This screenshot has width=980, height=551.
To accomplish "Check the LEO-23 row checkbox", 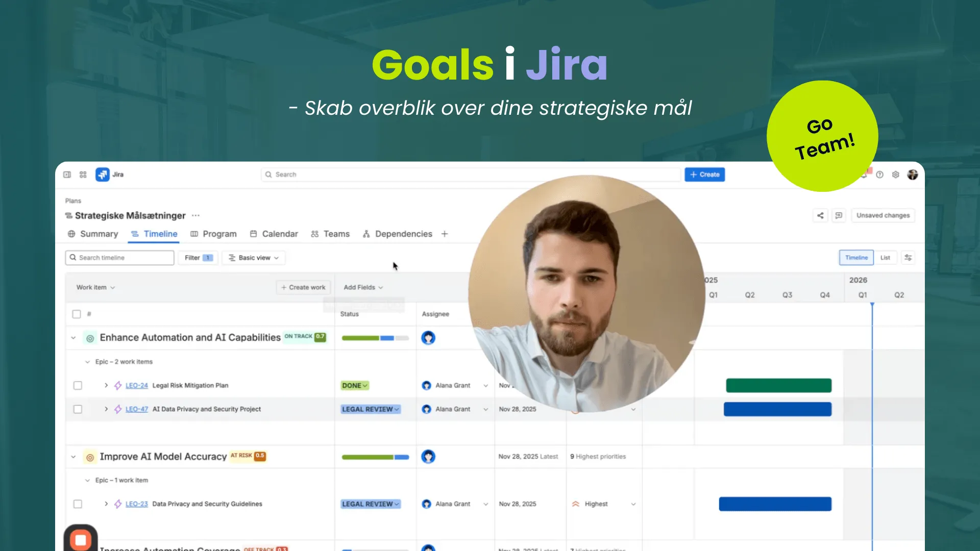I will [78, 504].
